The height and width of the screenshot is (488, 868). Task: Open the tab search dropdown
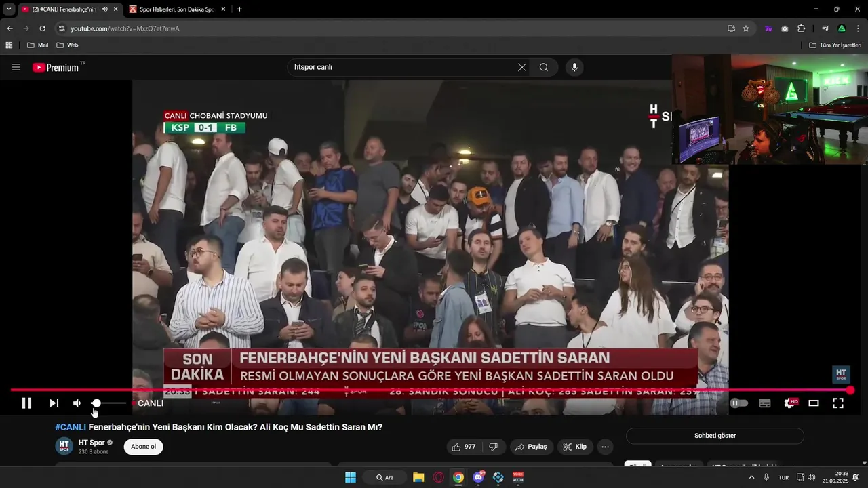(x=9, y=9)
